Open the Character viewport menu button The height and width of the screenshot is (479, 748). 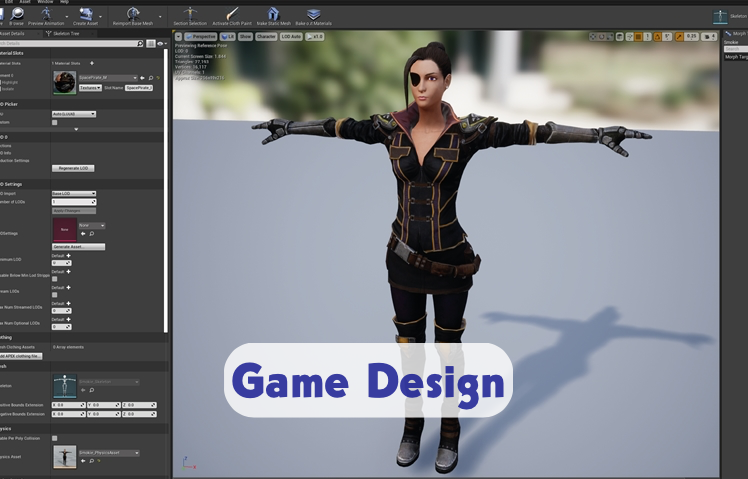point(266,36)
